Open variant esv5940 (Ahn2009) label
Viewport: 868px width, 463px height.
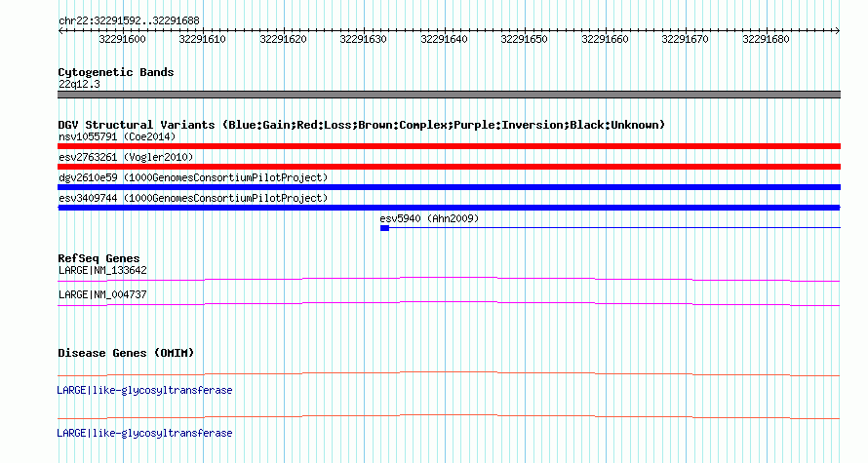429,218
